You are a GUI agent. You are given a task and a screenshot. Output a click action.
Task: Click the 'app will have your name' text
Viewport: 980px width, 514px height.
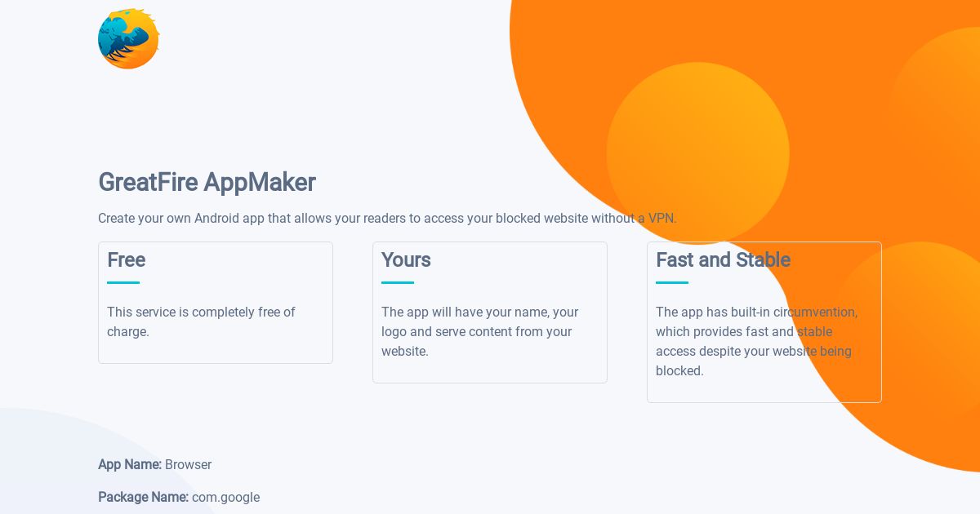(x=479, y=332)
